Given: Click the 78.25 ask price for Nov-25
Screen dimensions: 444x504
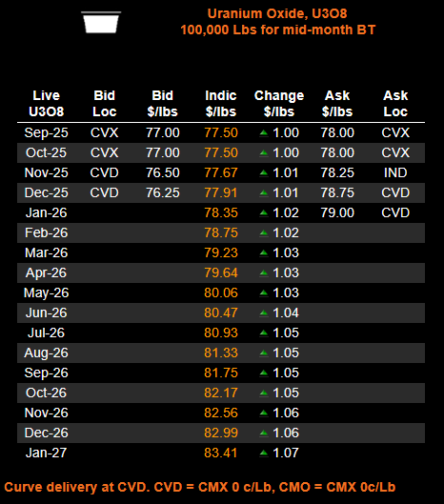Looking at the screenshot, I should (337, 172).
